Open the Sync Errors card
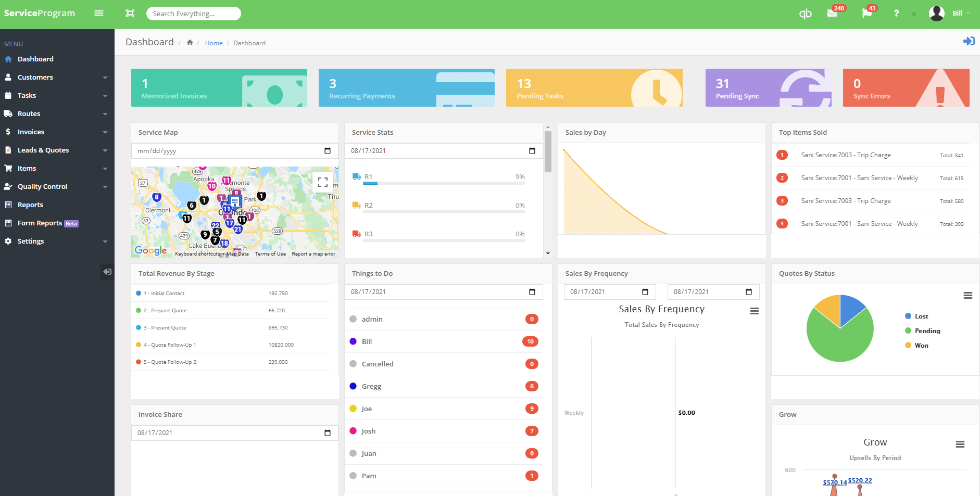The height and width of the screenshot is (496, 980). [x=906, y=88]
